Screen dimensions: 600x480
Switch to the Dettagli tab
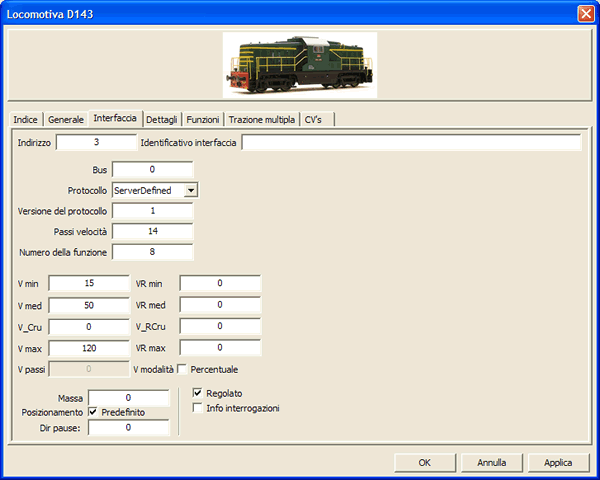[163, 119]
